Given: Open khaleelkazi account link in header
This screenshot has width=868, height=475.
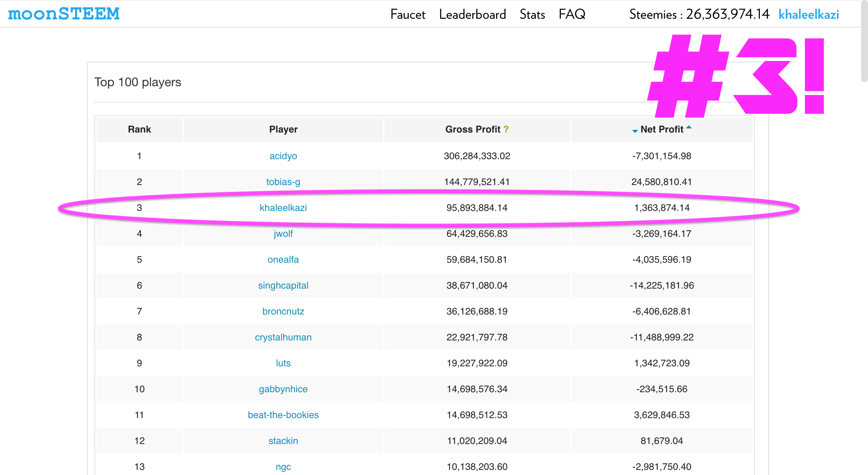Looking at the screenshot, I should (x=809, y=14).
